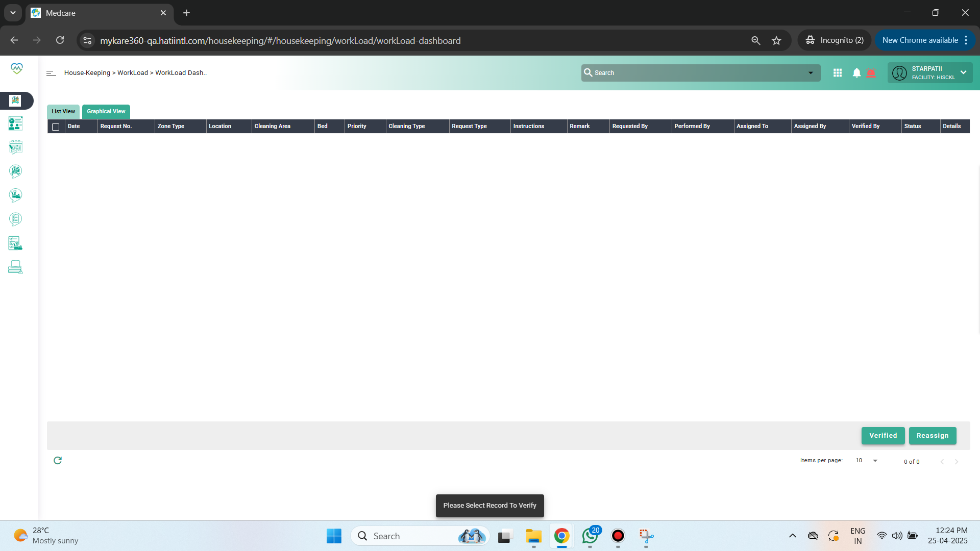980x551 pixels.
Task: Click the Windows taskbar Search box
Action: (420, 536)
